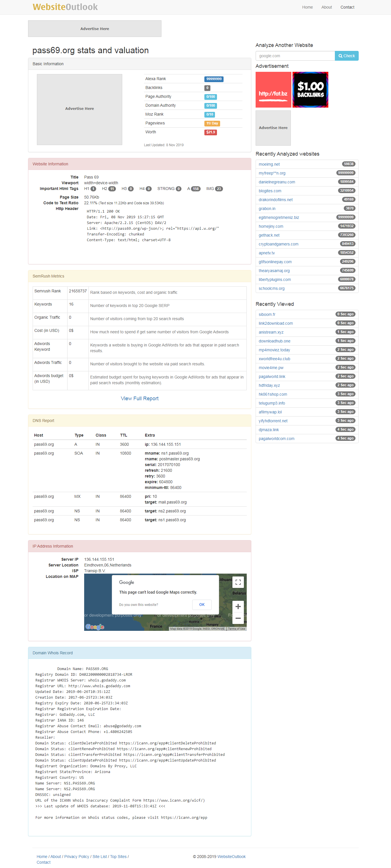The width and height of the screenshot is (391, 868).
Task: Click the top Advertise Here banner
Action: point(95,29)
